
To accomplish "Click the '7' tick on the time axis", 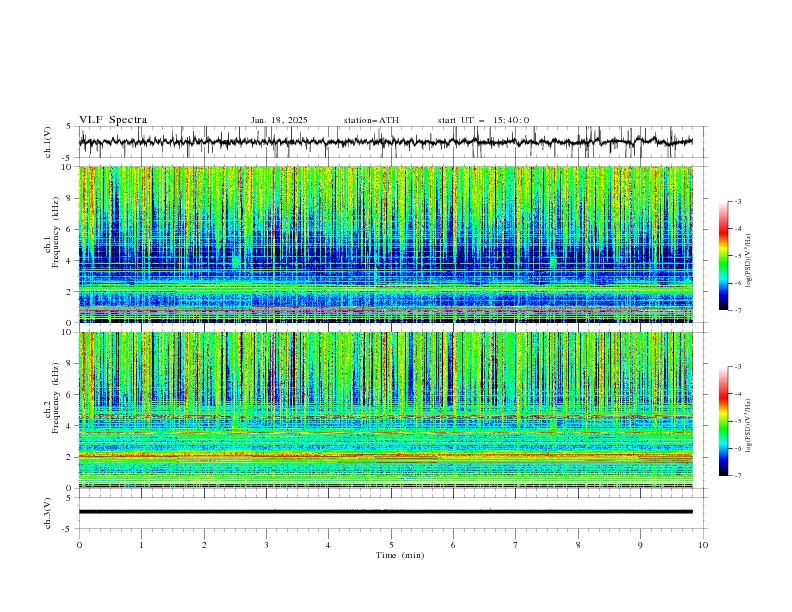I will coord(516,545).
